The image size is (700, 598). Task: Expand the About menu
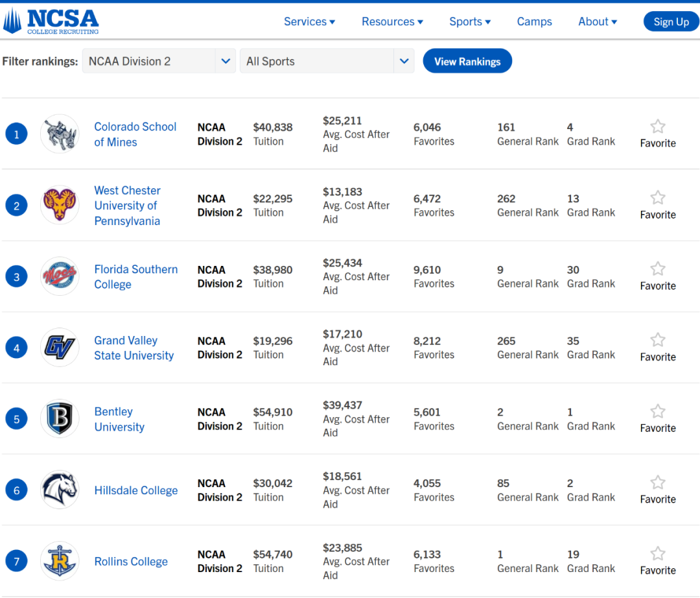(x=598, y=21)
